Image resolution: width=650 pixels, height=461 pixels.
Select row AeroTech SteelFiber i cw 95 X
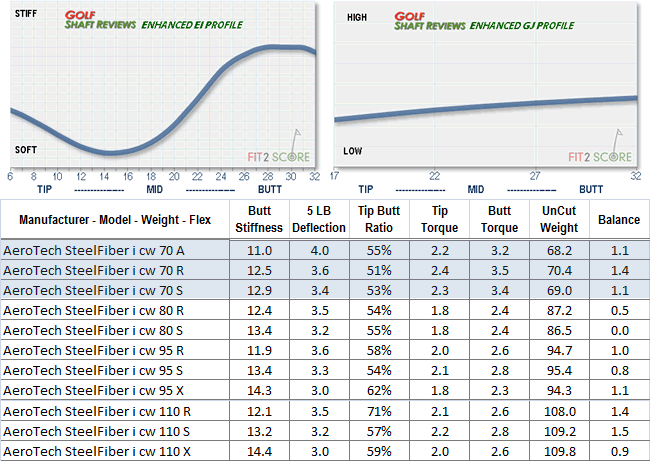[325, 390]
